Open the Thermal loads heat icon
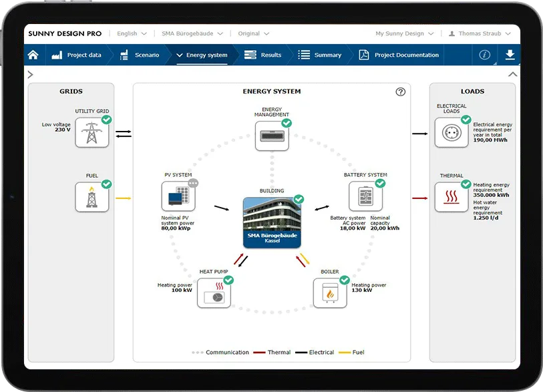This screenshot has height=392, width=543. [451, 197]
